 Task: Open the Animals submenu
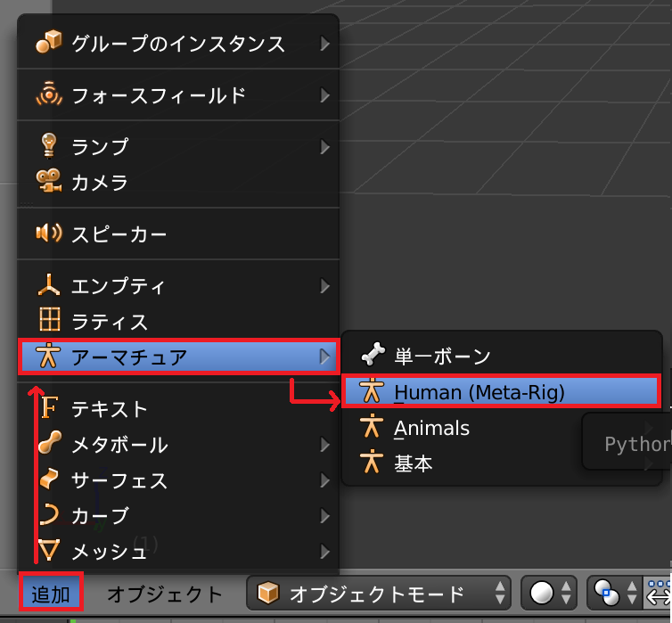[x=502, y=428]
